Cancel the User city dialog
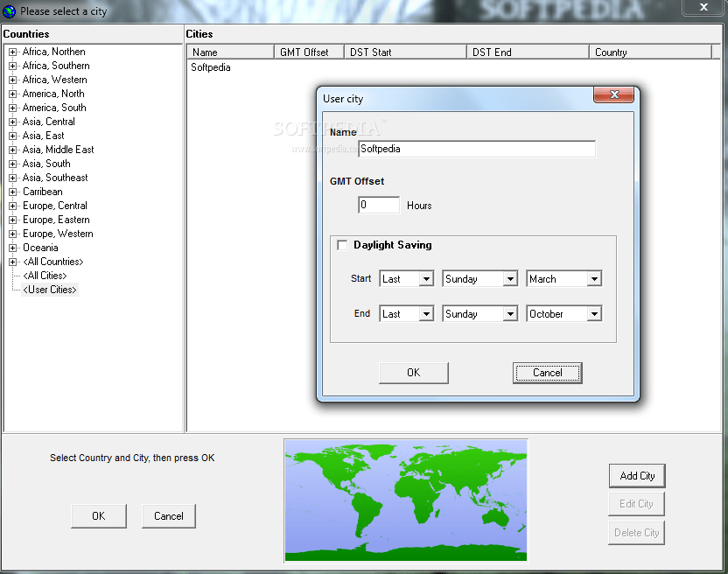 click(547, 372)
